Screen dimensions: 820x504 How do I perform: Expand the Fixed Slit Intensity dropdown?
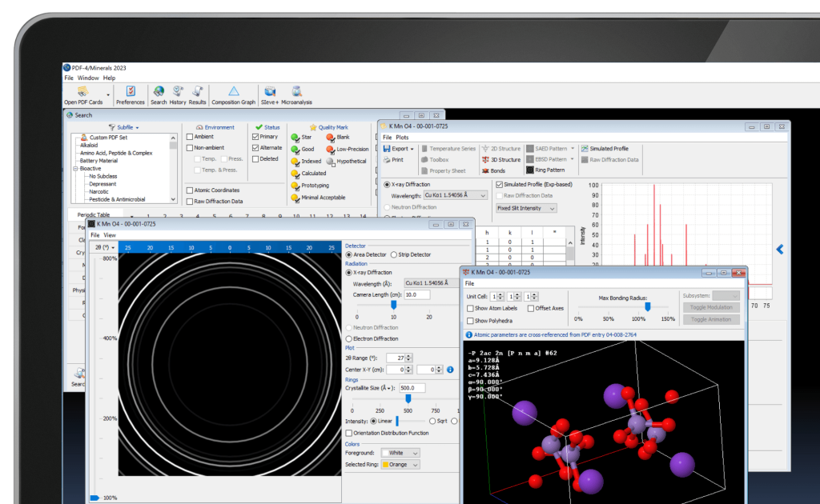(x=525, y=209)
